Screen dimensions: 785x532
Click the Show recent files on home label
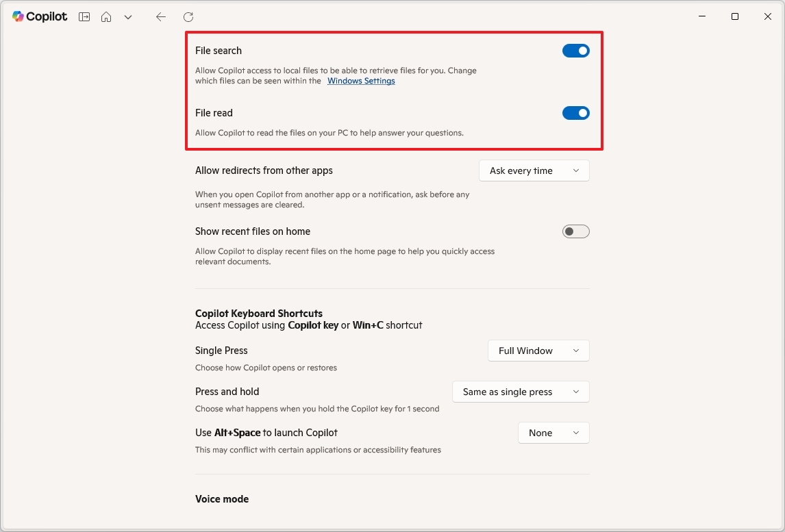click(252, 231)
